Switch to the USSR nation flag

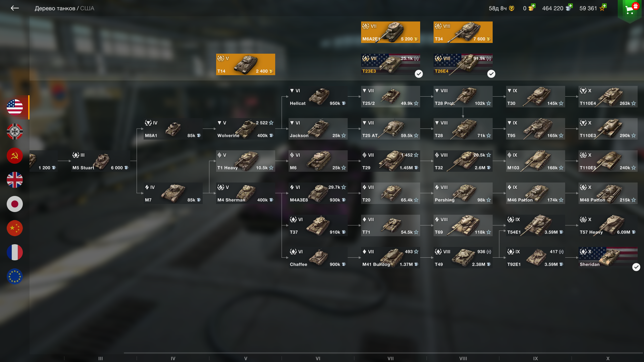pos(15,156)
